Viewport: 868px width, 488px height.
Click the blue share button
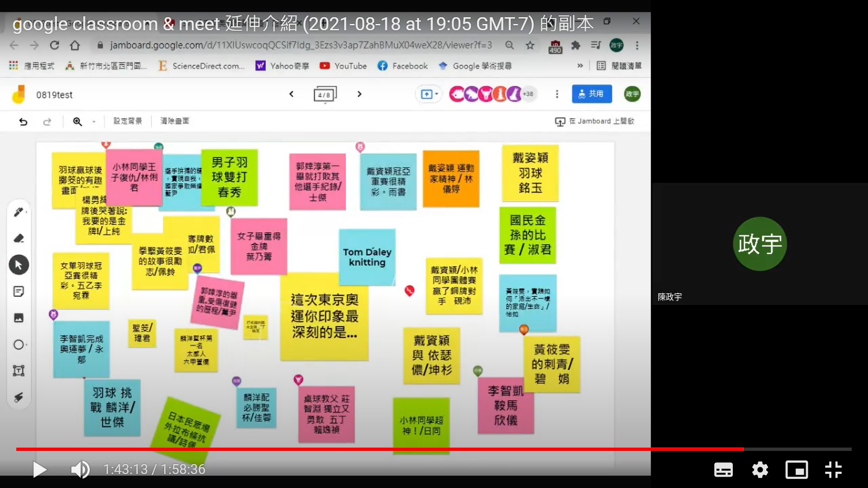point(591,94)
